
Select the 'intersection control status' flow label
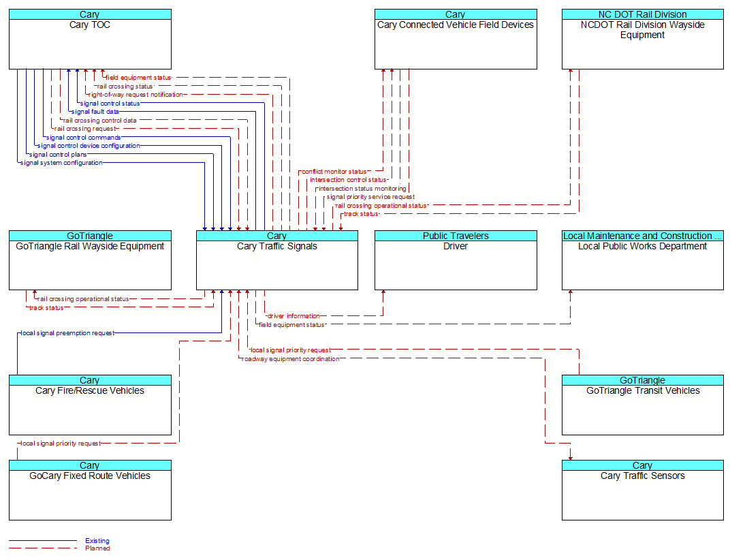(x=349, y=180)
